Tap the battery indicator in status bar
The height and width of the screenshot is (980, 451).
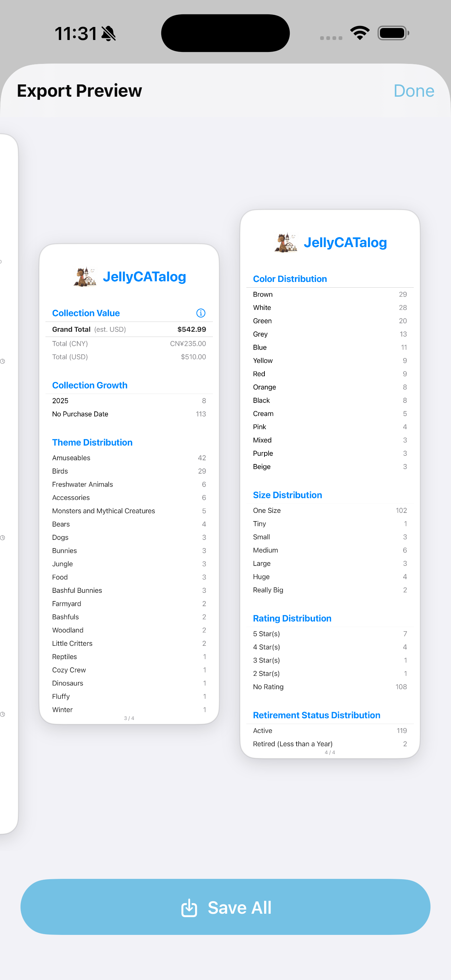393,33
